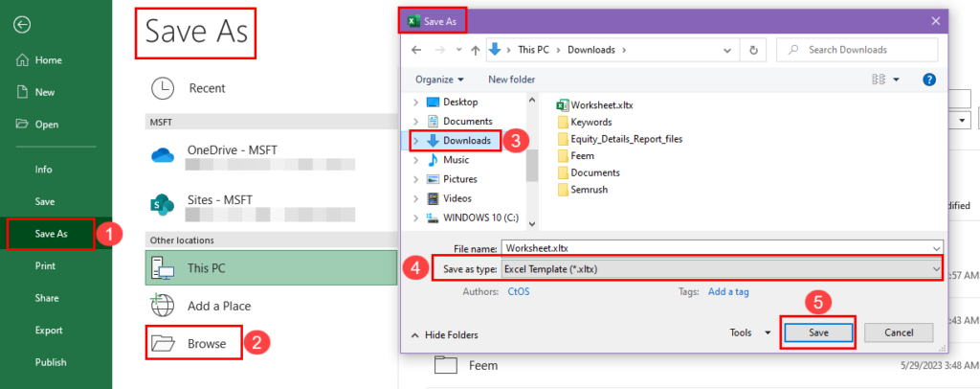The image size is (980, 389).
Task: Open Save as type dropdown
Action: coord(722,268)
